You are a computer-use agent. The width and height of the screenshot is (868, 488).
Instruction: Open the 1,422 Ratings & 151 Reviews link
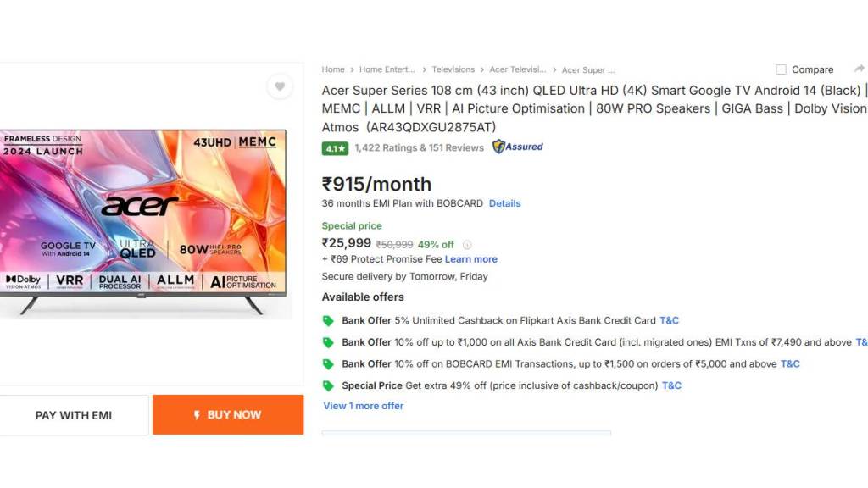(419, 147)
